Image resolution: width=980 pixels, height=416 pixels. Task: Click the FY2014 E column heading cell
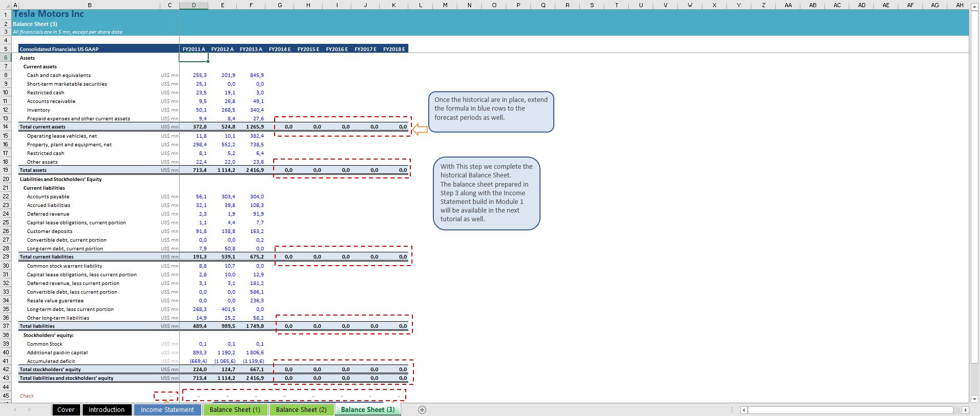(280, 49)
